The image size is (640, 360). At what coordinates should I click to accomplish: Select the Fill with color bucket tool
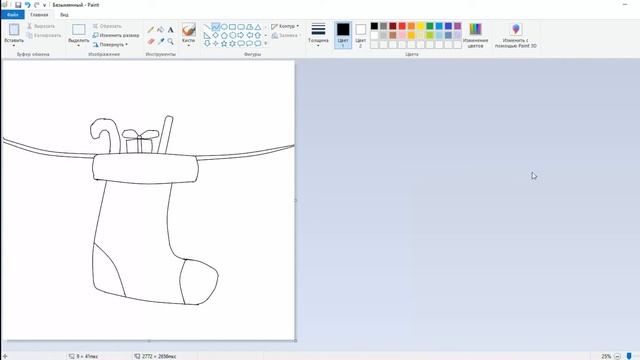[x=161, y=29]
